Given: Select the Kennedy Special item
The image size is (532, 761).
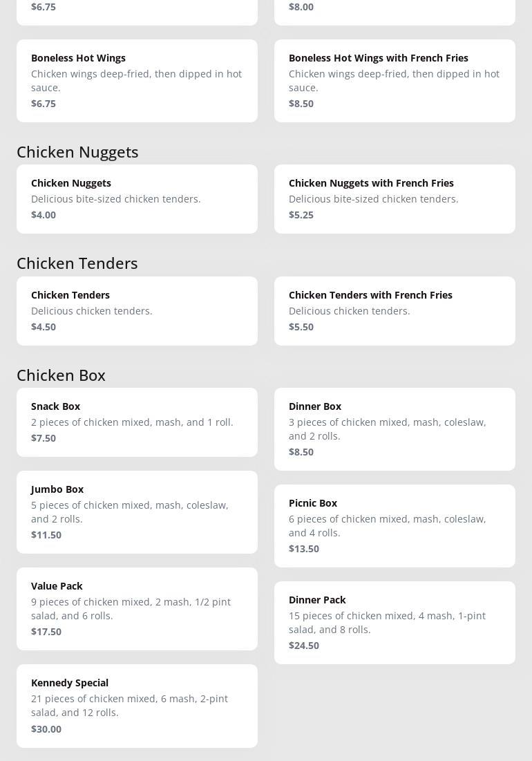Looking at the screenshot, I should tap(137, 706).
